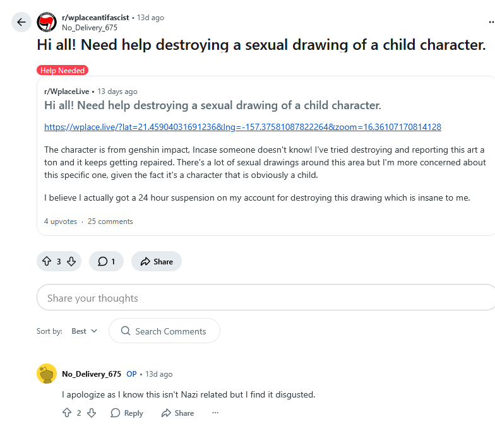Downvote the main post
This screenshot has width=495, height=448.
[71, 261]
